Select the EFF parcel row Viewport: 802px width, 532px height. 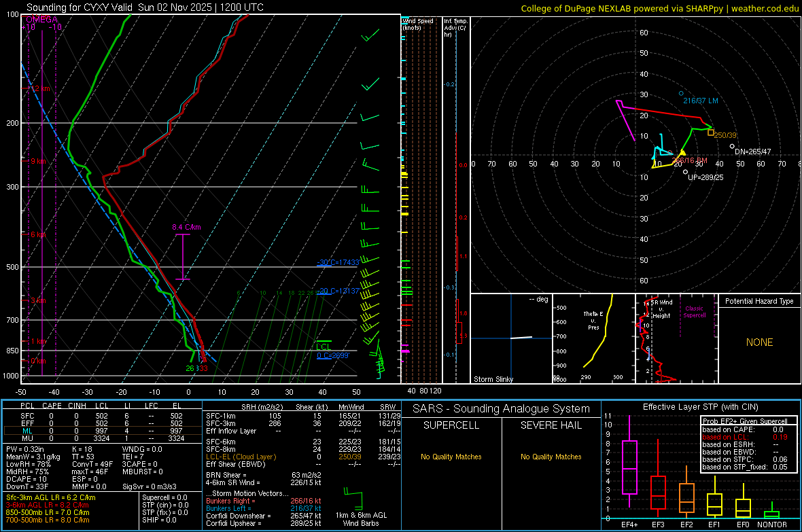[102, 423]
